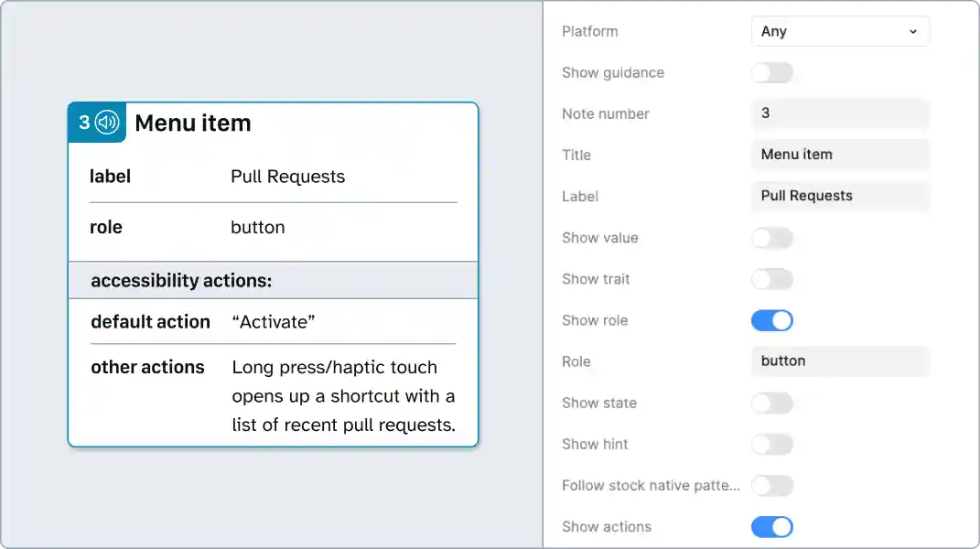Image resolution: width=980 pixels, height=549 pixels.
Task: Click the blue number 3 badge
Action: (84, 121)
